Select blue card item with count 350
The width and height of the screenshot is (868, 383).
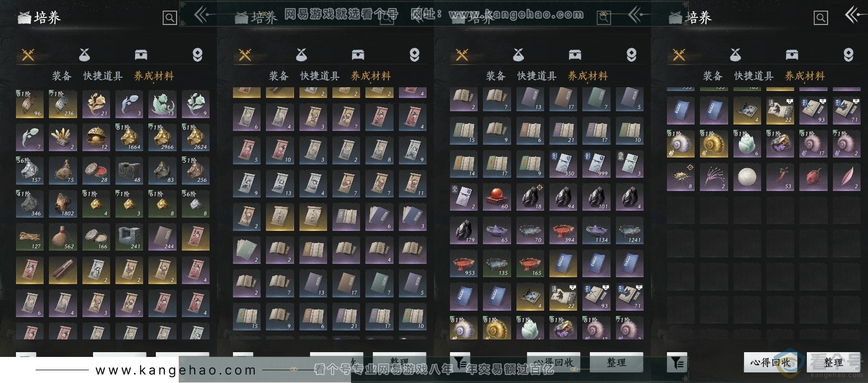pyautogui.click(x=563, y=164)
